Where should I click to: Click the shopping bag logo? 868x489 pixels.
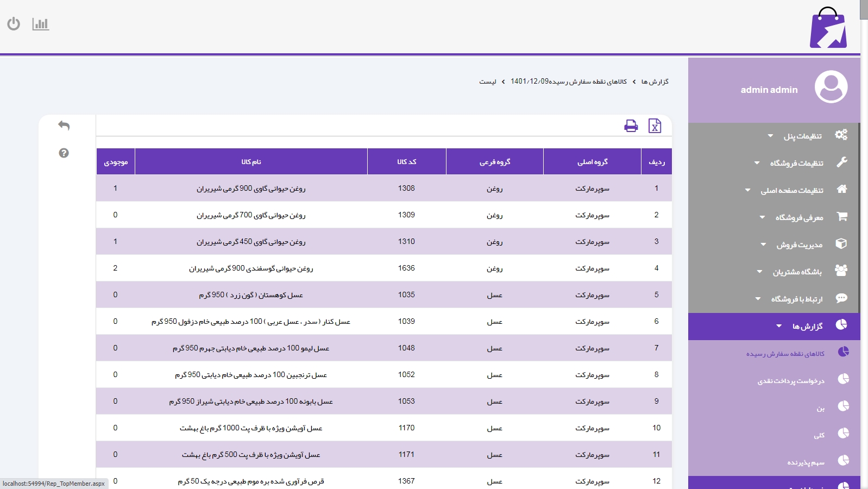click(828, 28)
